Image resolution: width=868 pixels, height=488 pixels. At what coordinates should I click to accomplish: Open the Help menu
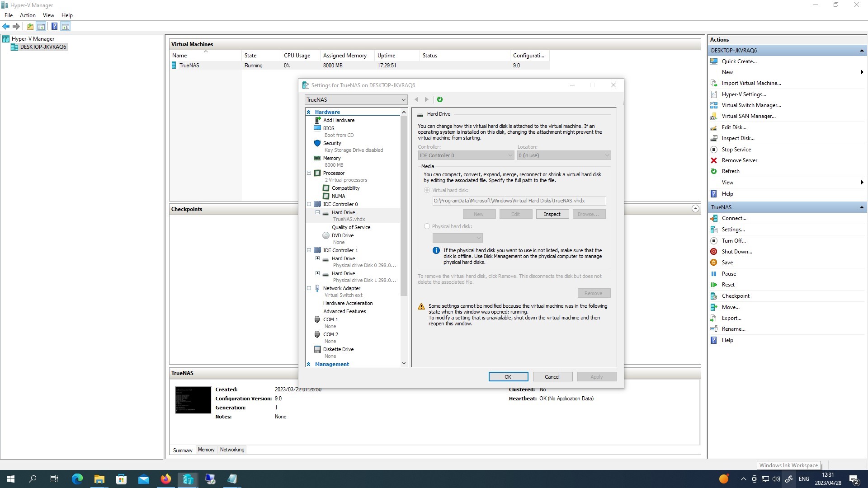[x=67, y=15]
